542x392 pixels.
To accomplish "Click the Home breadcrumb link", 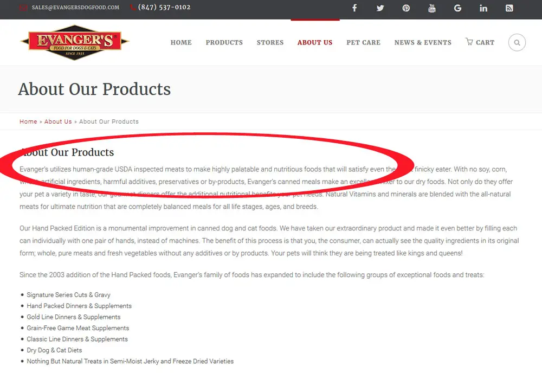I will (x=28, y=121).
